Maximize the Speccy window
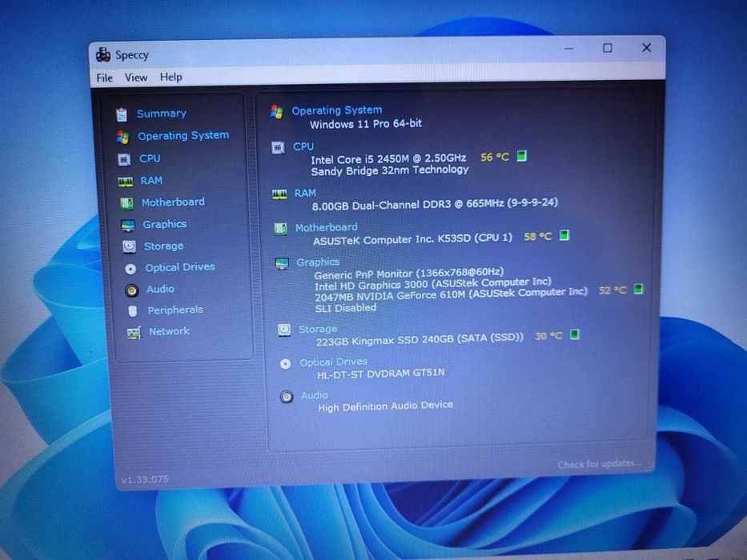 coord(608,48)
